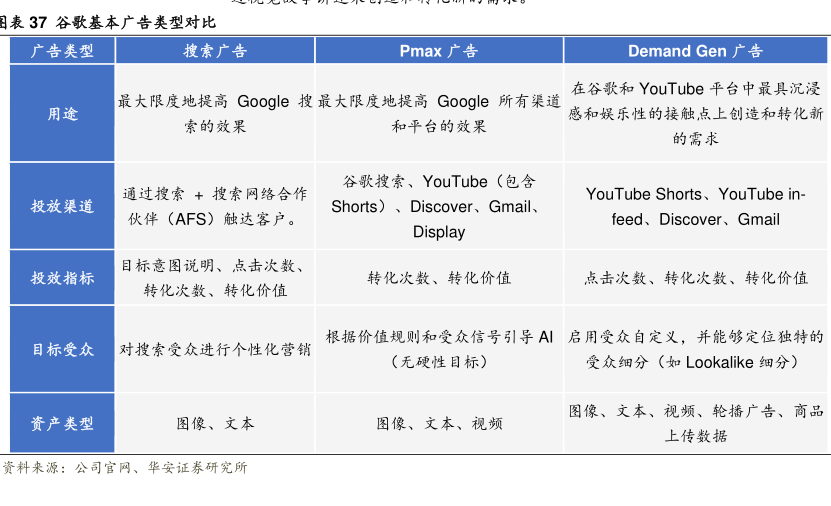Select the 'Demand Gen 广告' column header
The height and width of the screenshot is (506, 831).
point(695,51)
